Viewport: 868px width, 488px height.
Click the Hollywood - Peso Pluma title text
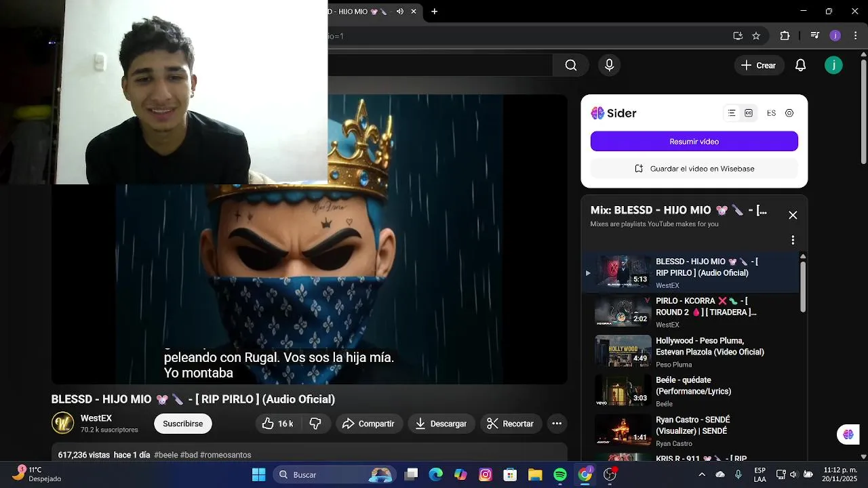[x=709, y=346]
